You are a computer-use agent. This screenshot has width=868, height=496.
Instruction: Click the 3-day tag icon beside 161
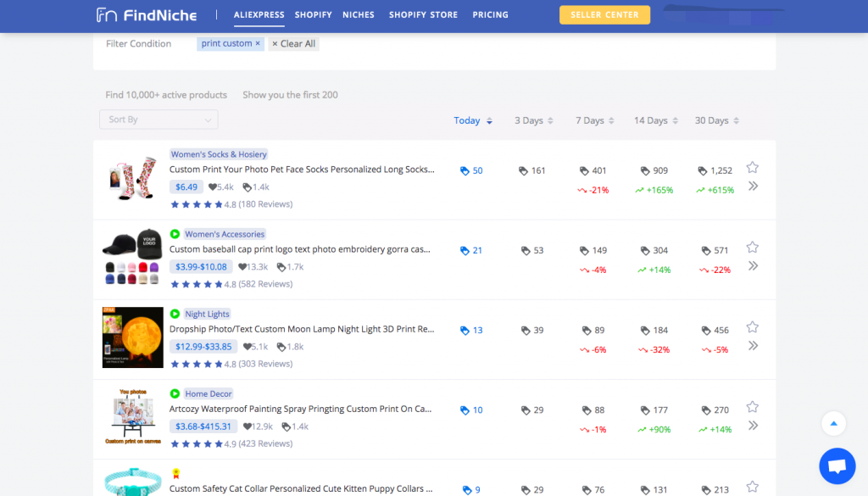(523, 171)
